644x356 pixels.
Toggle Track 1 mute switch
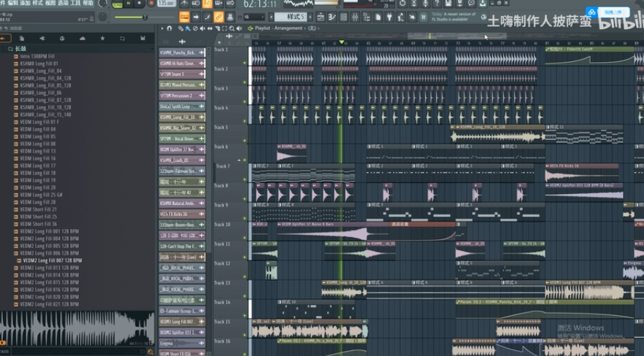245,63
